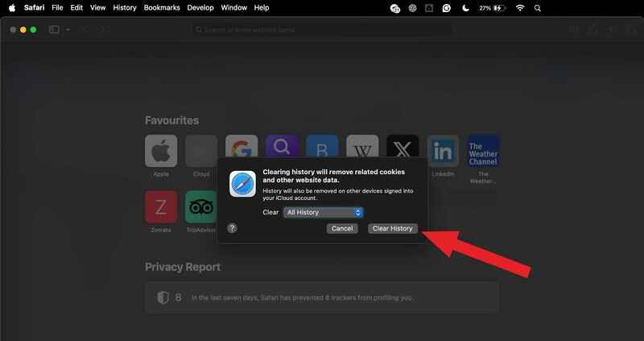Cancel the clear history dialog
Image resolution: width=644 pixels, height=341 pixels.
(x=342, y=228)
